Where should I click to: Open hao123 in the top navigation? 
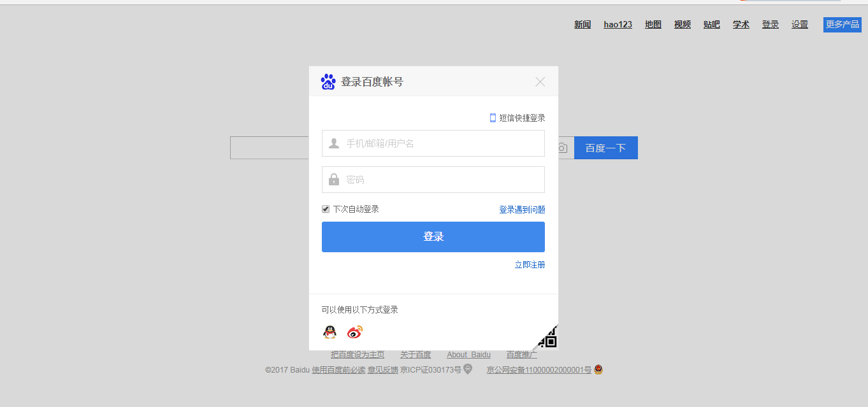618,24
